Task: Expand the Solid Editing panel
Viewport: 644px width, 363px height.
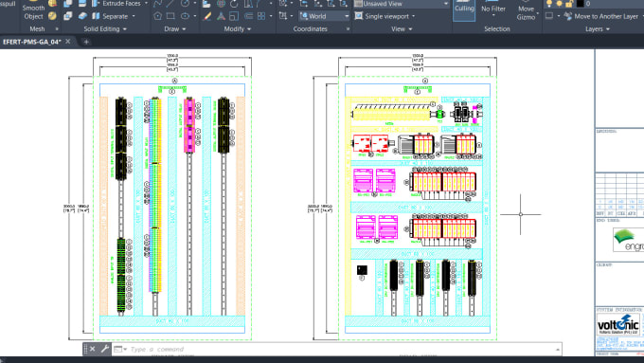Action: pos(105,28)
